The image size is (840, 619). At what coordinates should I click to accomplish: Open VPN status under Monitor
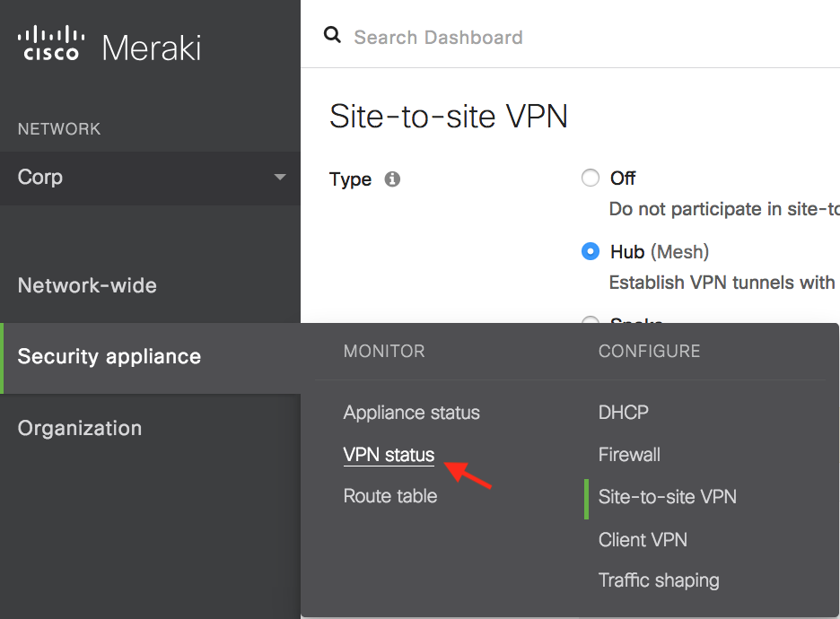click(x=389, y=455)
